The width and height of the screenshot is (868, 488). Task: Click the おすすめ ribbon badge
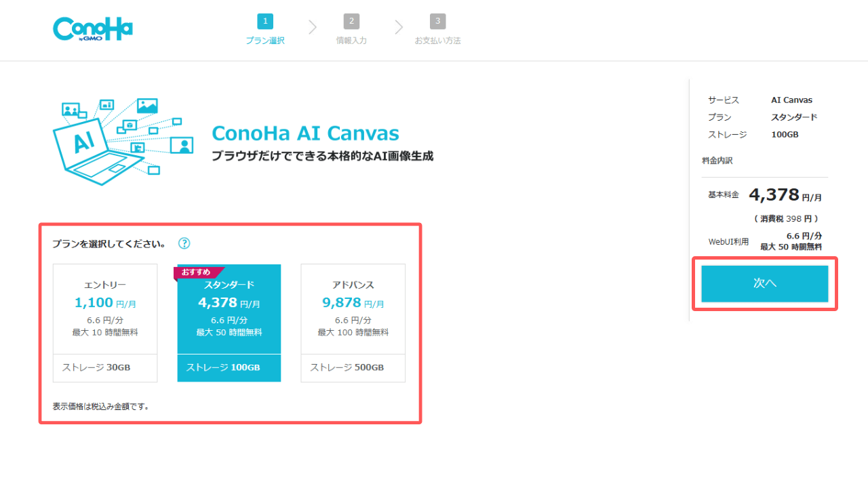pos(198,272)
